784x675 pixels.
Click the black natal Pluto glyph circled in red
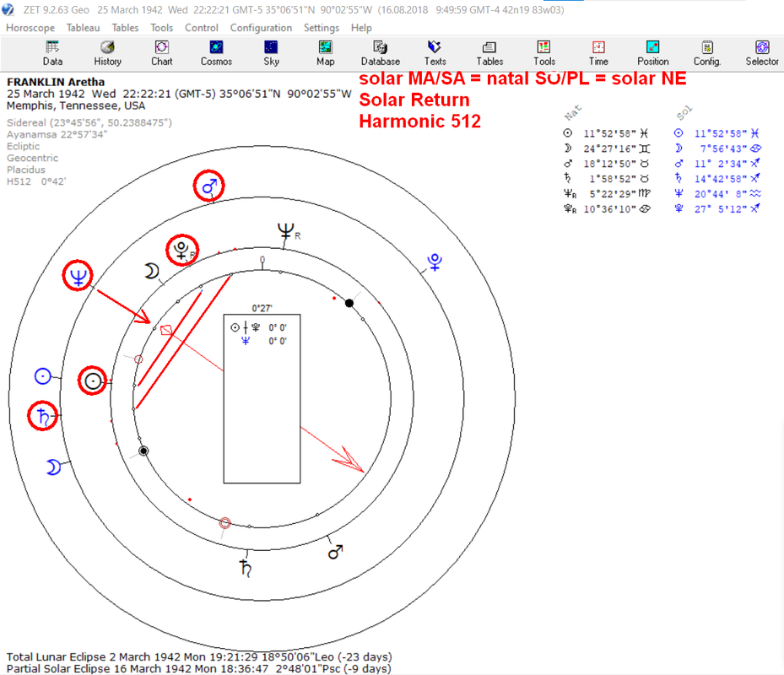pos(181,250)
